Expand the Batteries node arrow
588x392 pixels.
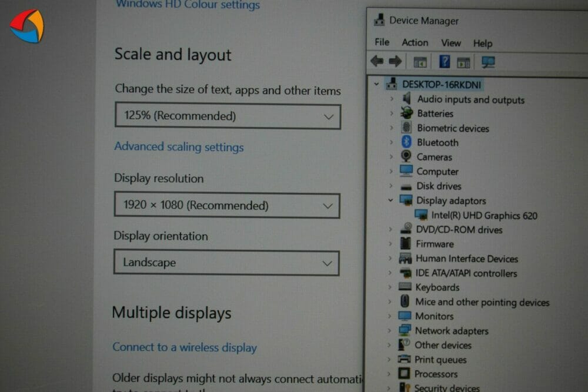coord(392,113)
